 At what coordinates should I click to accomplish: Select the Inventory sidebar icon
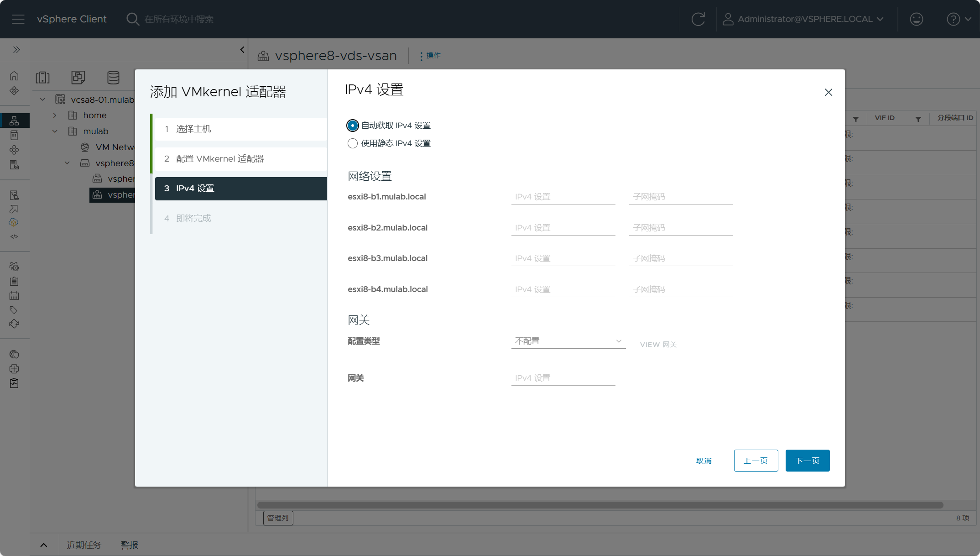point(14,121)
